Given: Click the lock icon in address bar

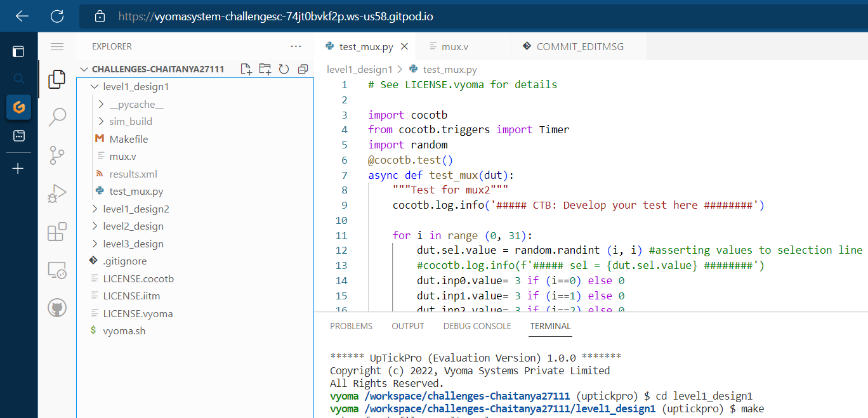Looking at the screenshot, I should (100, 16).
